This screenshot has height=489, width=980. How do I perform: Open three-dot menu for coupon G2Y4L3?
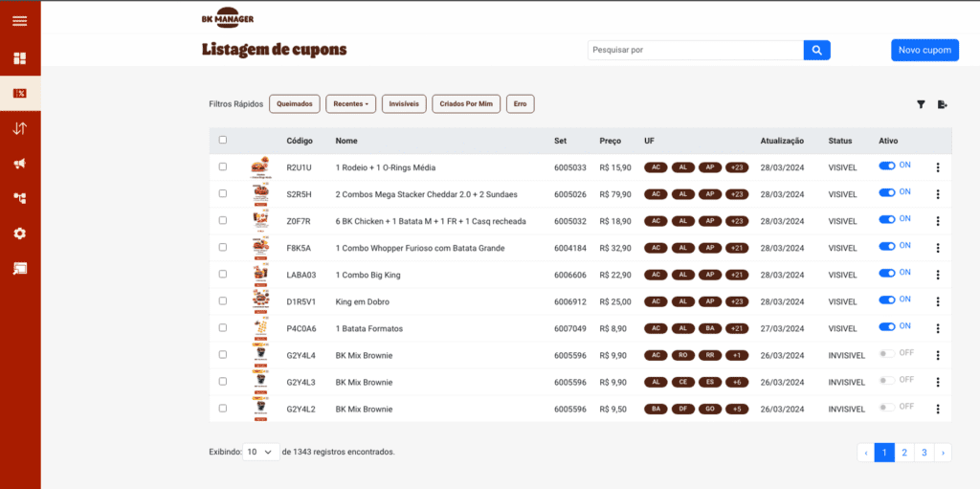pos(938,382)
